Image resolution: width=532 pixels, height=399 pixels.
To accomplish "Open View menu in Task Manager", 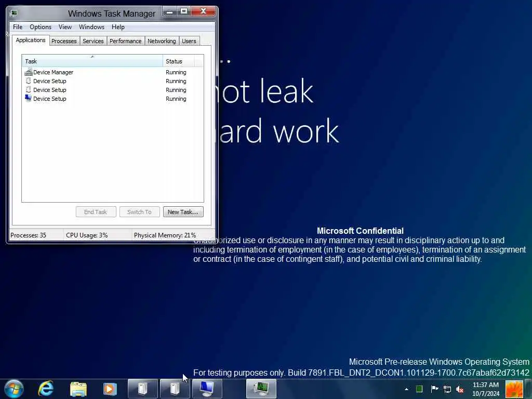I will [65, 27].
